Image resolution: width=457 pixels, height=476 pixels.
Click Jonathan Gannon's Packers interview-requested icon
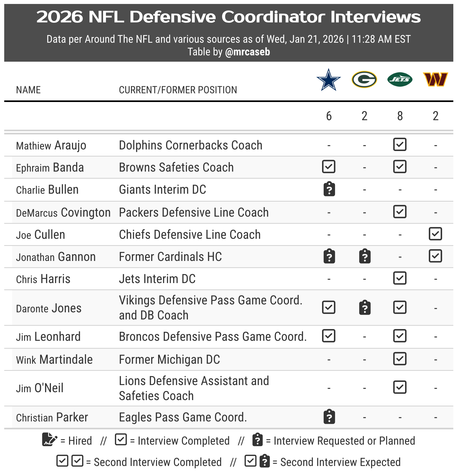click(x=365, y=256)
